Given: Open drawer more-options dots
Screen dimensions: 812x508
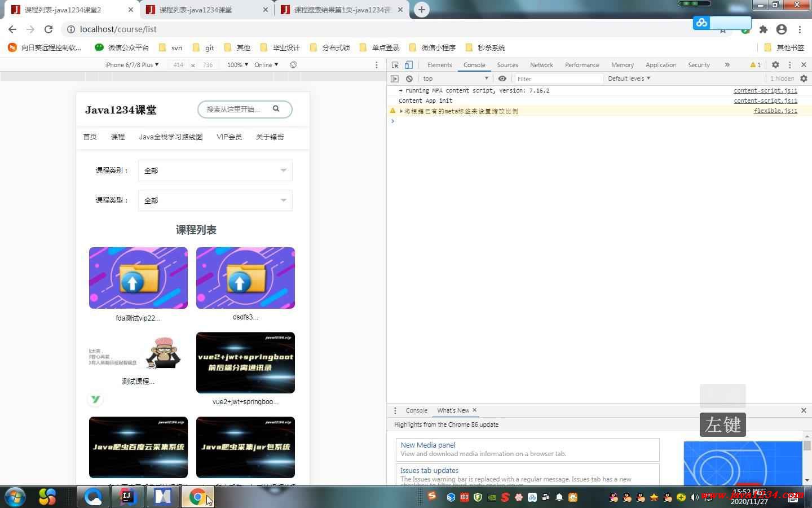Looking at the screenshot, I should (x=395, y=410).
